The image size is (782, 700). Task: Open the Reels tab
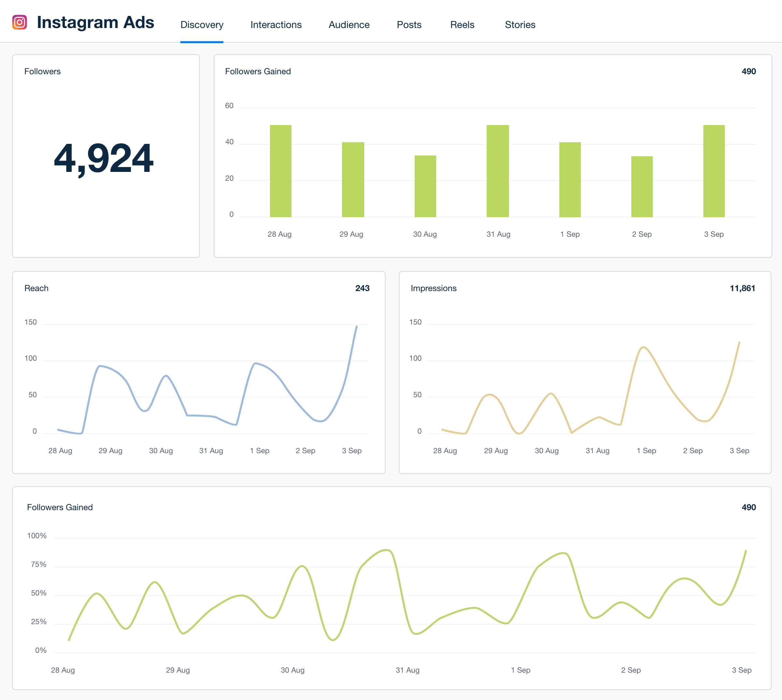462,25
